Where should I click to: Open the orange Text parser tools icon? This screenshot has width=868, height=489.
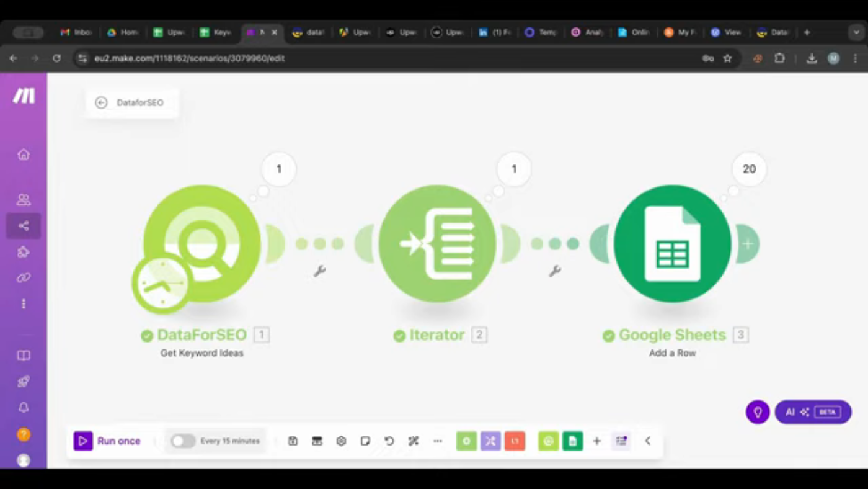pyautogui.click(x=515, y=441)
